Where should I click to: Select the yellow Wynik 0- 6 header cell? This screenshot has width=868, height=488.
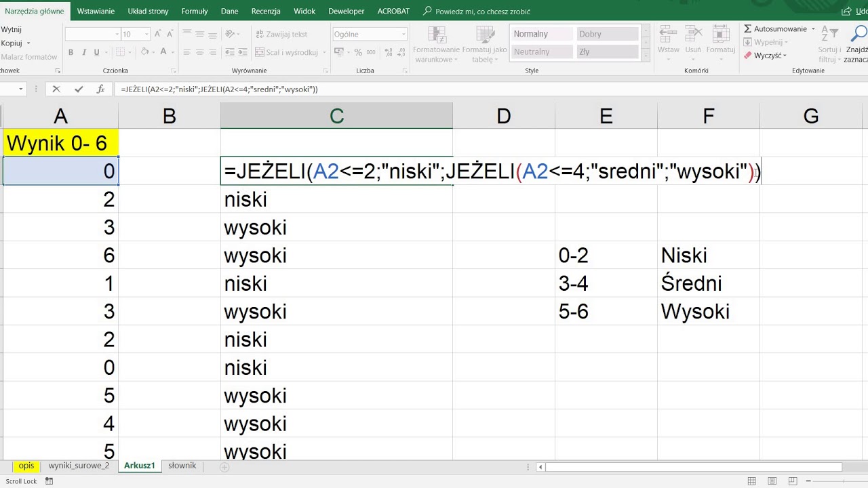(61, 143)
